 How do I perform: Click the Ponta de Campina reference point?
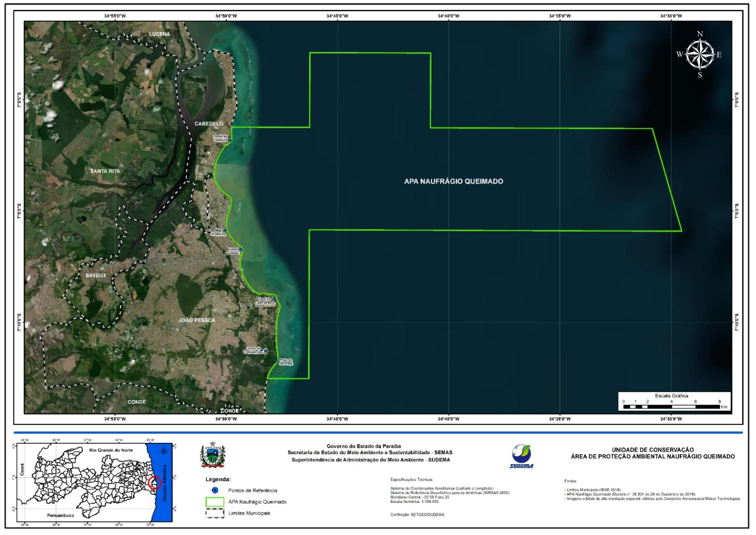(x=229, y=141)
